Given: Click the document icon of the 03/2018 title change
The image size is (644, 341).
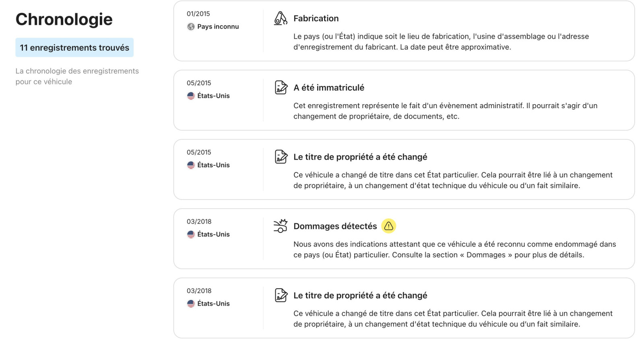Looking at the screenshot, I should (281, 295).
